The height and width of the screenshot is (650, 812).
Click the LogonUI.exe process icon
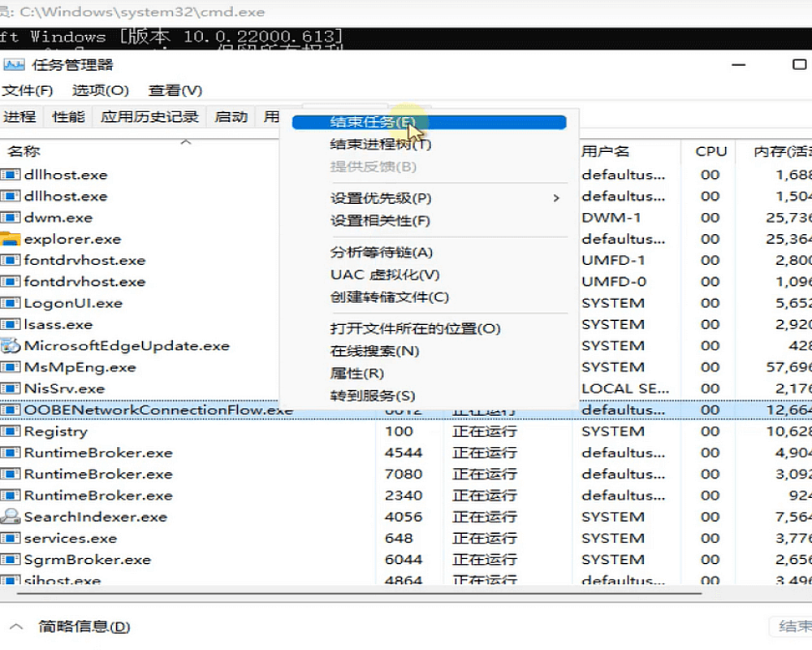point(10,303)
